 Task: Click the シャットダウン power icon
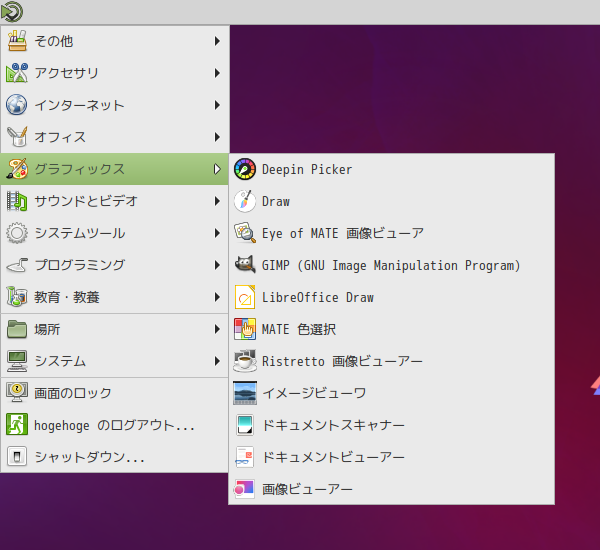[x=17, y=457]
